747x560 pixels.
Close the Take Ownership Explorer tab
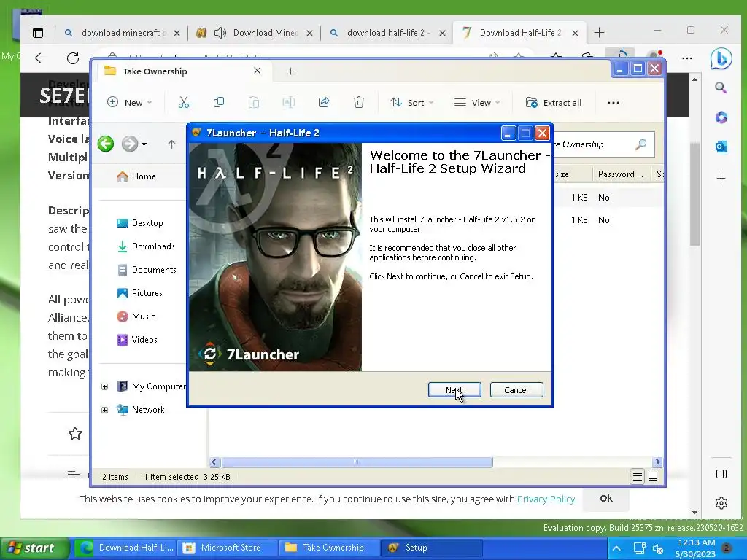click(258, 71)
